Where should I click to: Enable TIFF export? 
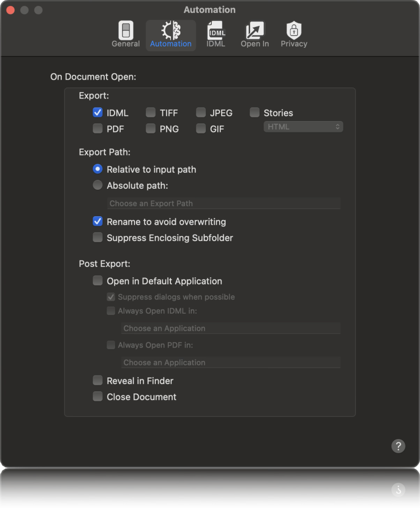[x=150, y=113]
